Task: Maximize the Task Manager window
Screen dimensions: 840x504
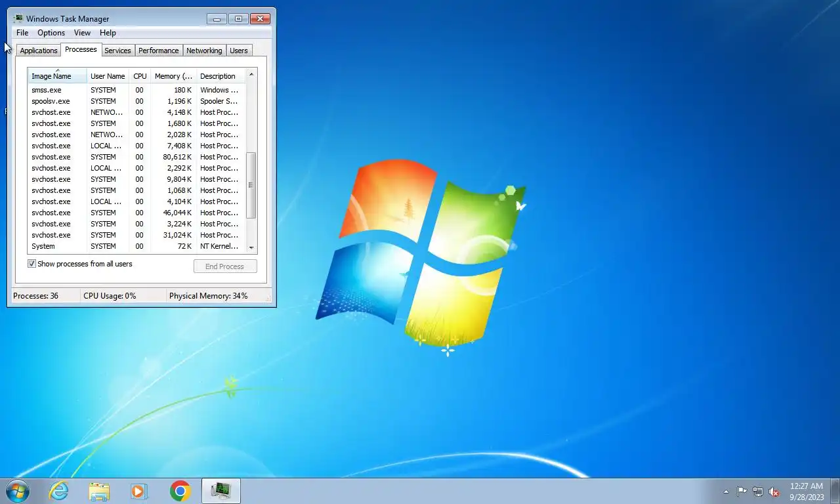Action: [238, 18]
